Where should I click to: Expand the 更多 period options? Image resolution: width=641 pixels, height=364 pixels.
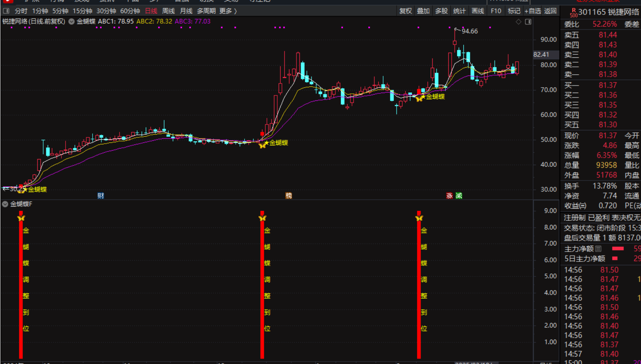tap(228, 11)
